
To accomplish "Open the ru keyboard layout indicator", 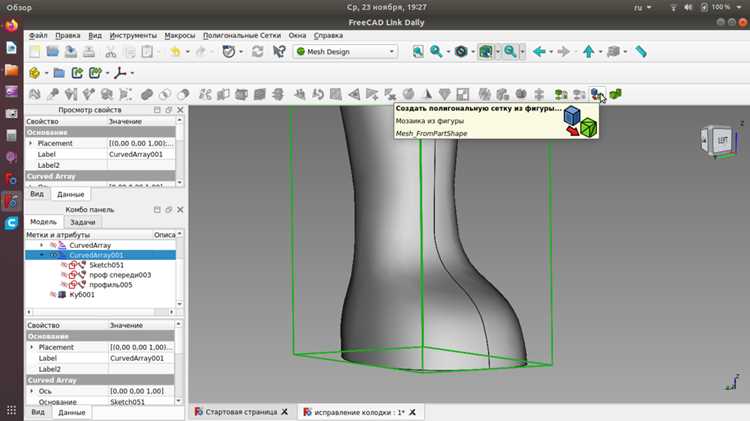I will (642, 7).
